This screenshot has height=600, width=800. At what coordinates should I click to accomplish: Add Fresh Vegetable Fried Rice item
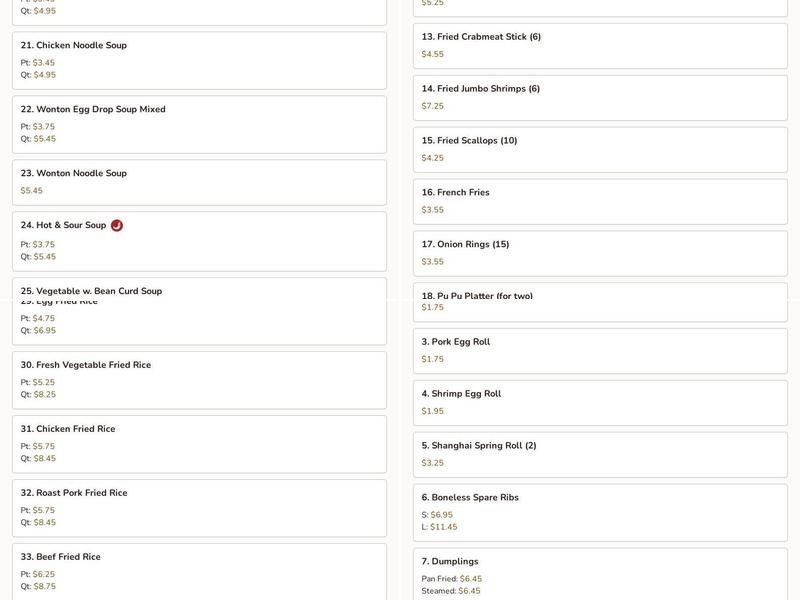click(199, 379)
